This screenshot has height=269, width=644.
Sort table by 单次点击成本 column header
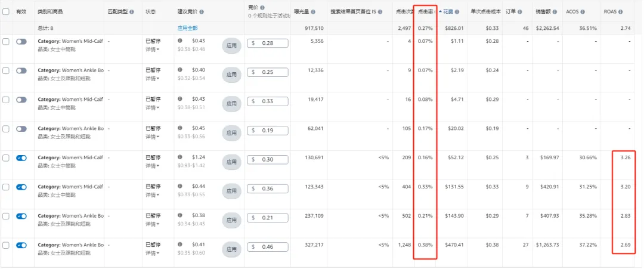(485, 12)
